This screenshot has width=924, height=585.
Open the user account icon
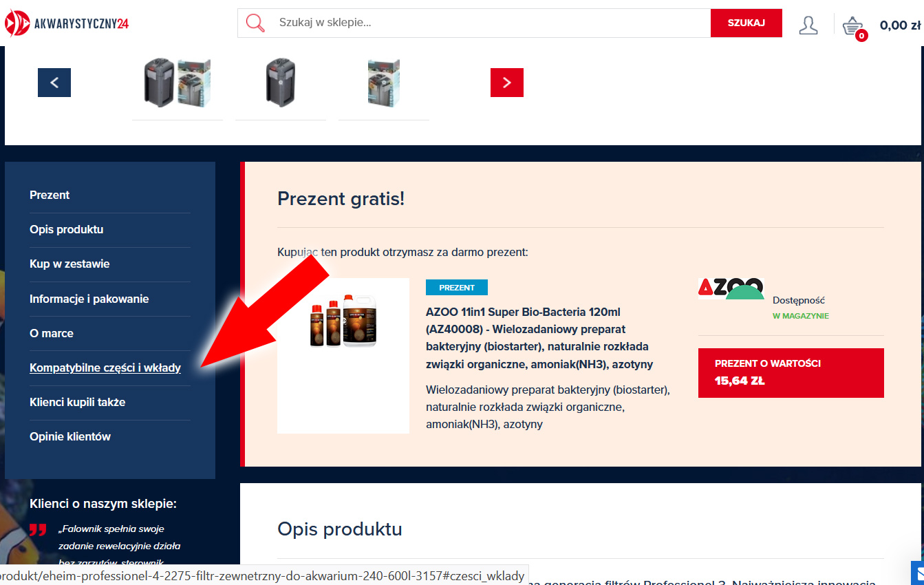click(808, 25)
